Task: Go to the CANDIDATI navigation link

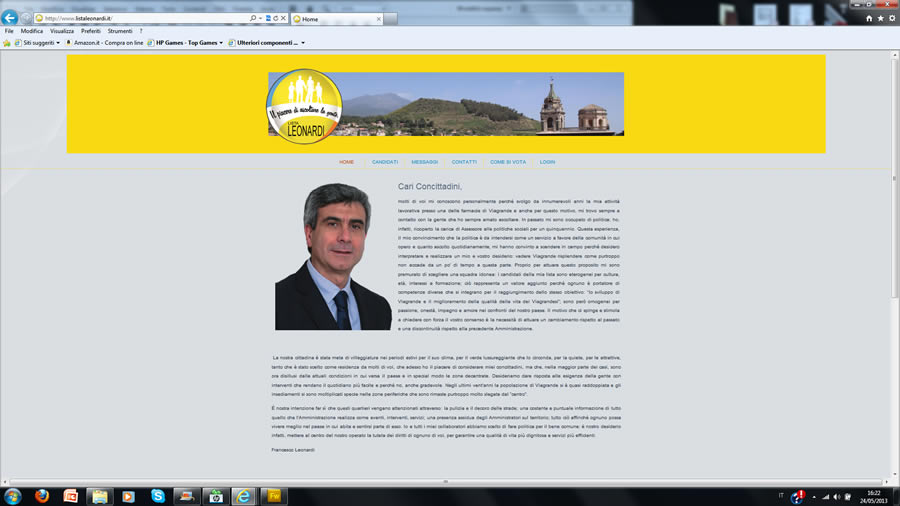Action: [385, 162]
